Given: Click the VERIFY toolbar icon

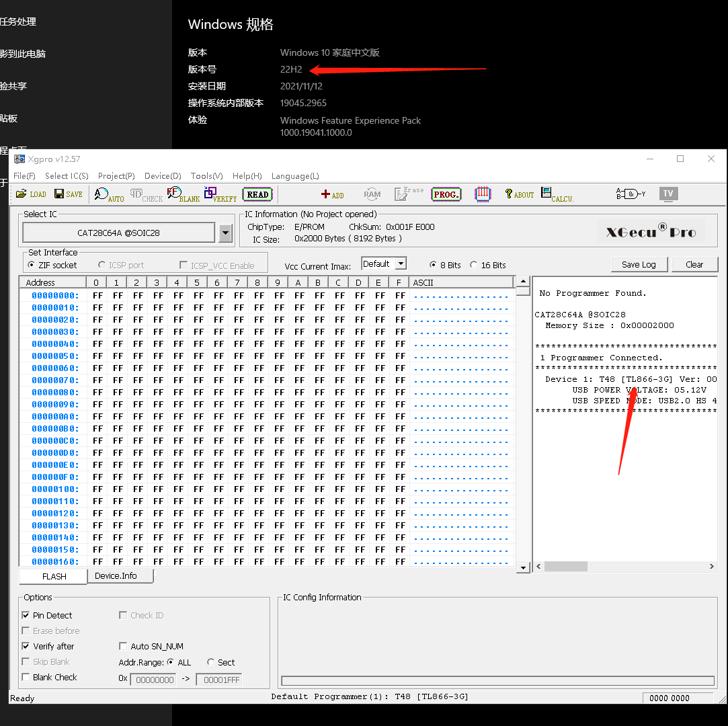Looking at the screenshot, I should click(x=220, y=195).
